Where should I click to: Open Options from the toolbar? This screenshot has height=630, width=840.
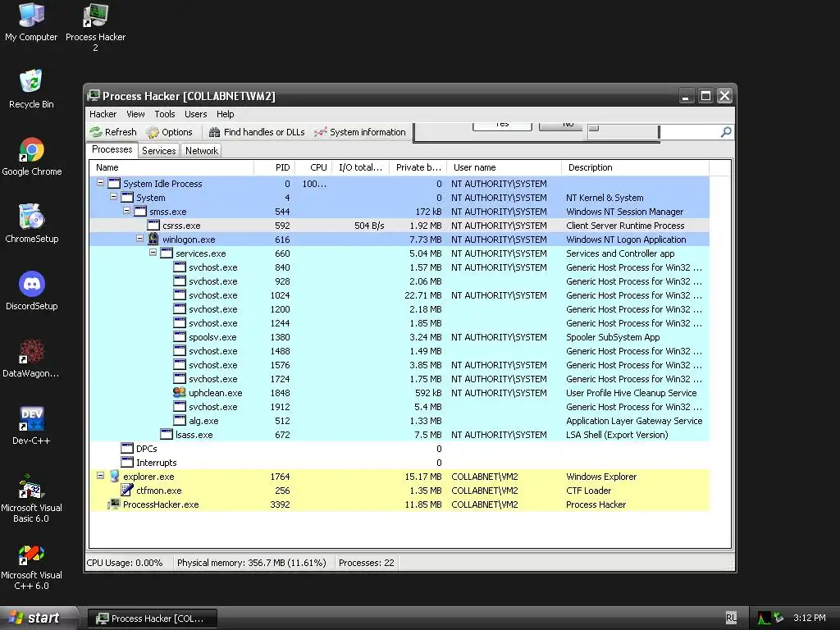(169, 132)
